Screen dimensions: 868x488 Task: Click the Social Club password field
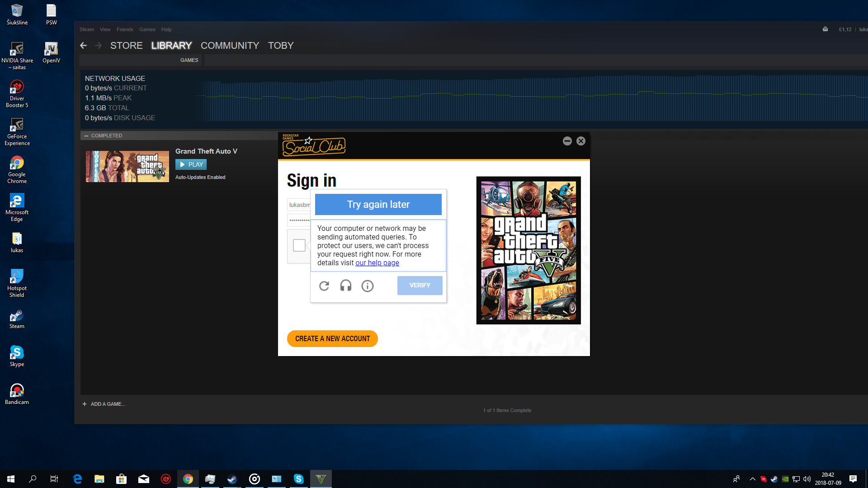pos(299,220)
